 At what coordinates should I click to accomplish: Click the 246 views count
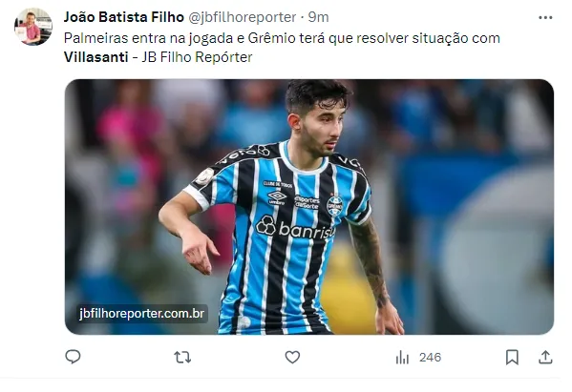pyautogui.click(x=430, y=358)
